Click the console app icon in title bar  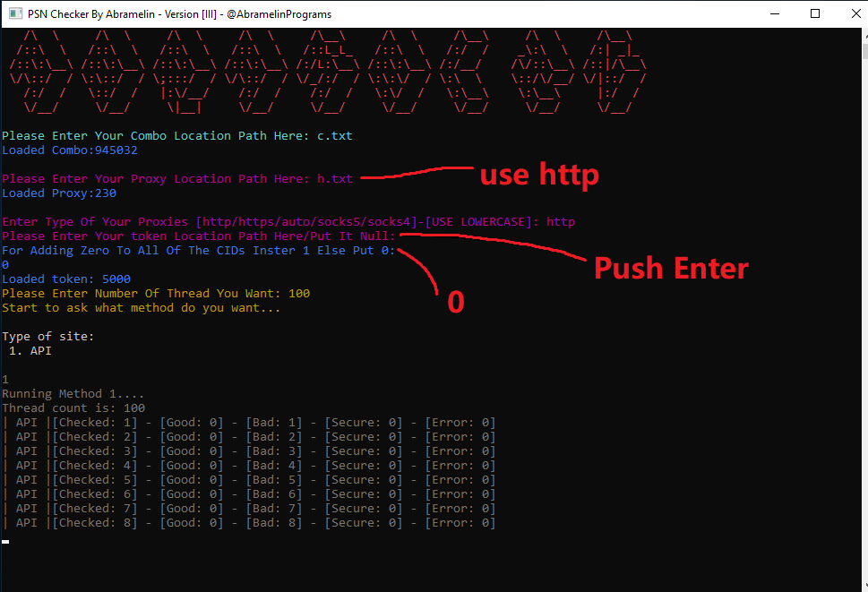point(15,13)
